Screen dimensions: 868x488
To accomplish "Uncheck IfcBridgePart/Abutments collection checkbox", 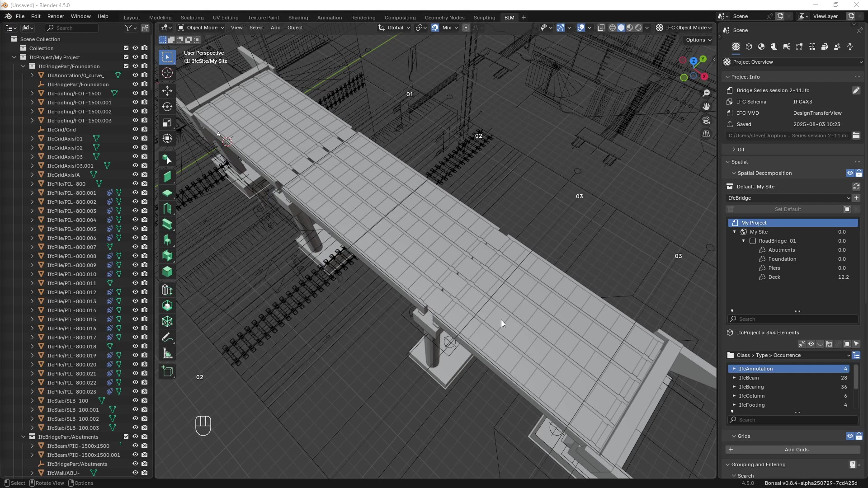I will [x=126, y=437].
